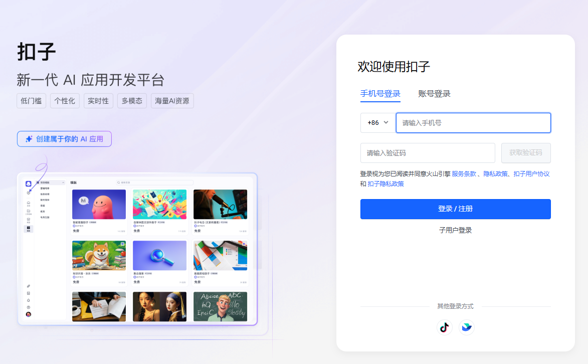Screen dimensions: 588x364
Task: Open the +86 country code dropdown
Action: [377, 122]
